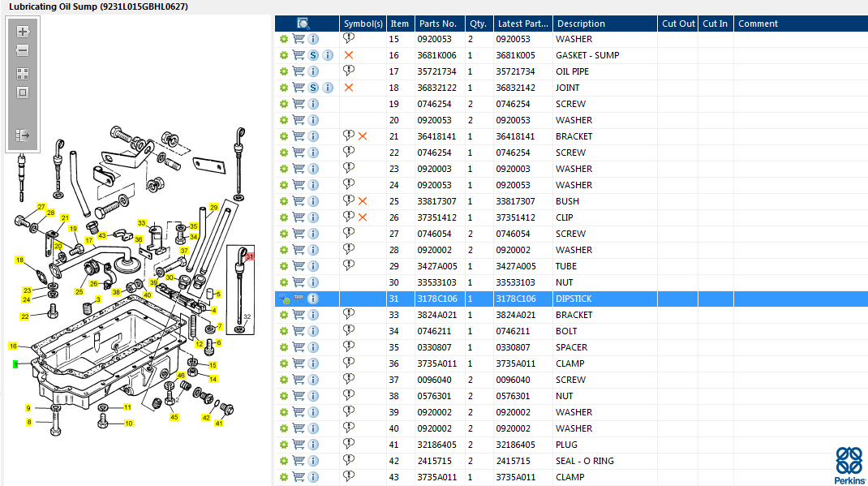The width and height of the screenshot is (868, 486).
Task: Sort by the Symbol(s) column header
Action: tap(363, 24)
